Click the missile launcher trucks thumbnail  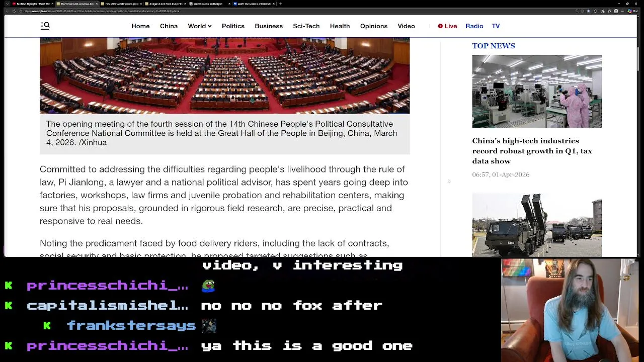(x=537, y=225)
